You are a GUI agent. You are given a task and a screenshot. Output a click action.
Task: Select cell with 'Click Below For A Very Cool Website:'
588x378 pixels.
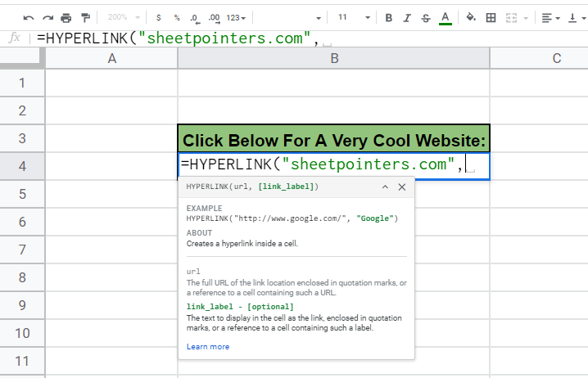pyautogui.click(x=334, y=138)
